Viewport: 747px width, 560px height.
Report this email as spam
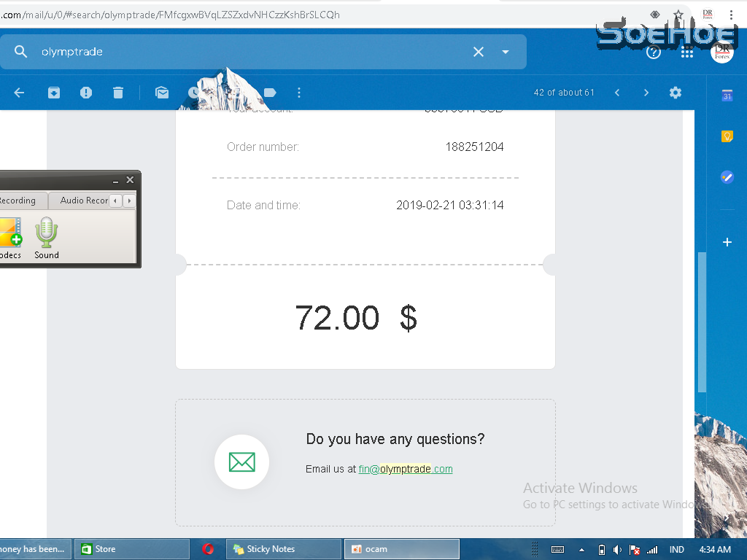pyautogui.click(x=86, y=93)
